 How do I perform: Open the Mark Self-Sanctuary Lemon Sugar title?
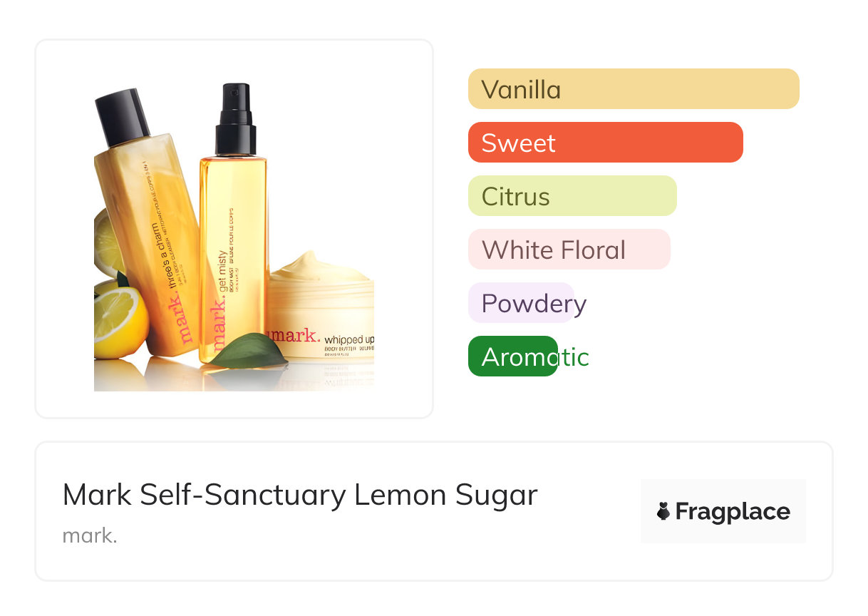pos(300,495)
